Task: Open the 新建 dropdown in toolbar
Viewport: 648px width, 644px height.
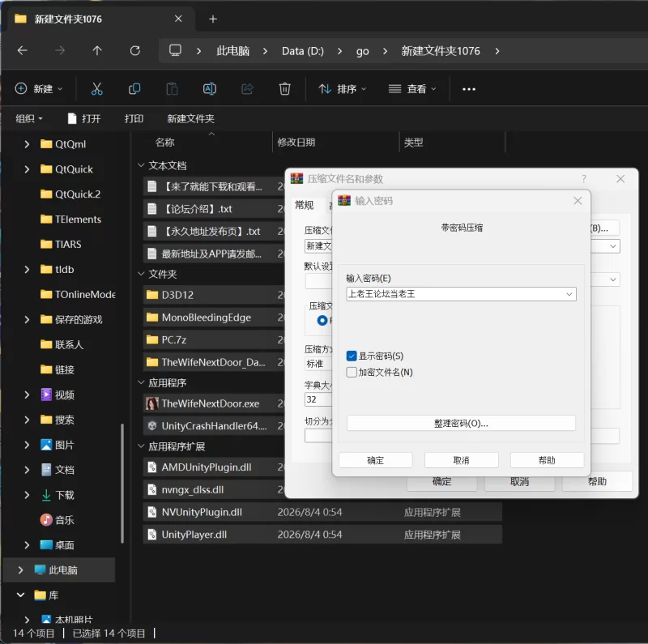Action: coord(39,89)
